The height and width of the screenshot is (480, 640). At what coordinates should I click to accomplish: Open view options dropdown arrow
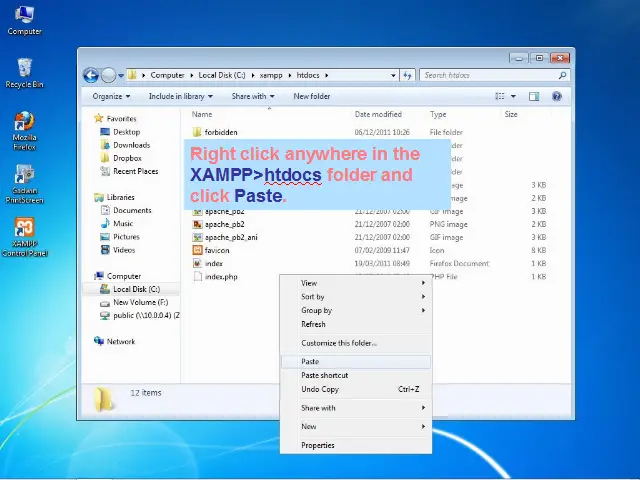coord(513,96)
